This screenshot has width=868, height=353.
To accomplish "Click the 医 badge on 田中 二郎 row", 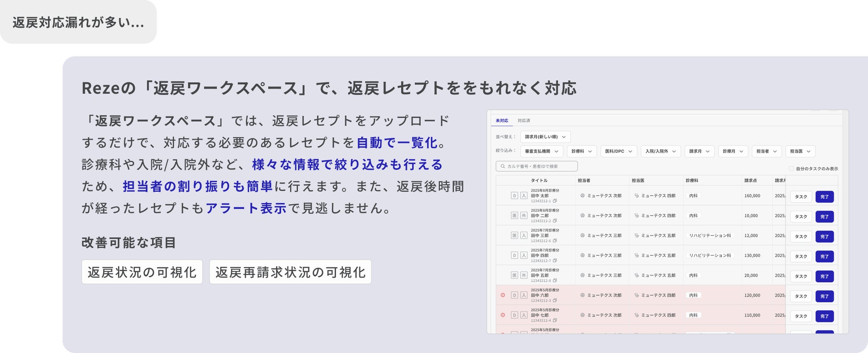I will coord(514,216).
